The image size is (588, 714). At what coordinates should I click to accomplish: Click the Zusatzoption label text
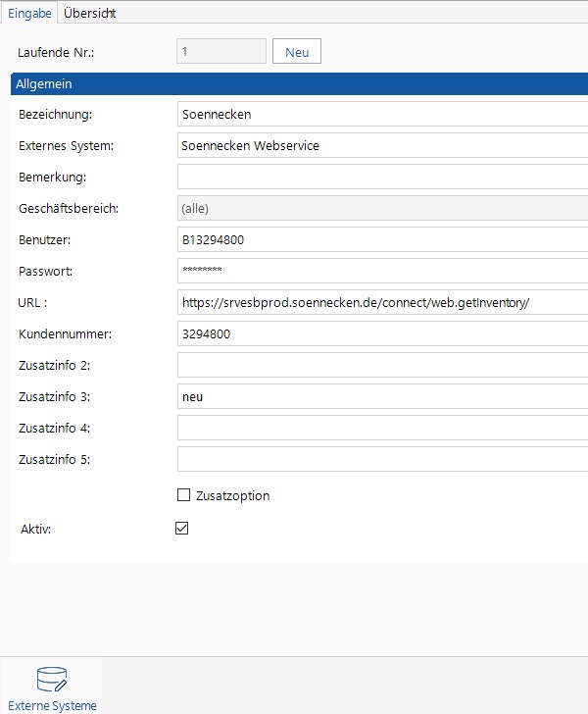click(232, 495)
